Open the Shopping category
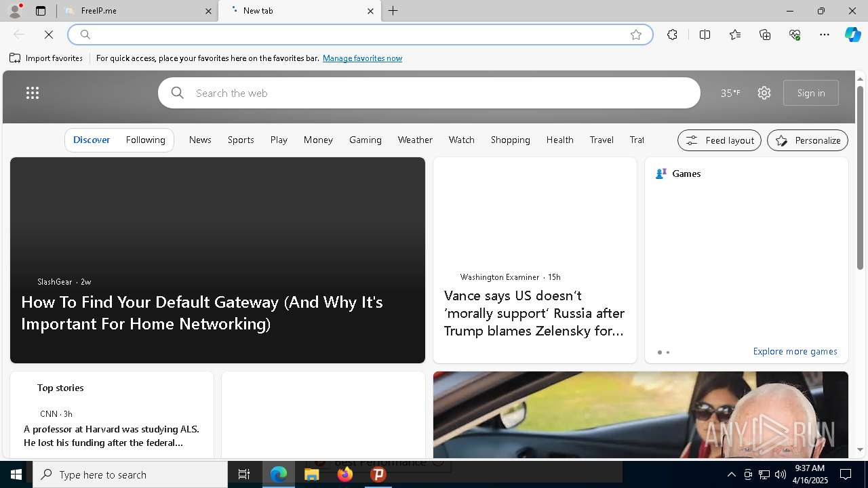This screenshot has height=488, width=868. click(510, 140)
